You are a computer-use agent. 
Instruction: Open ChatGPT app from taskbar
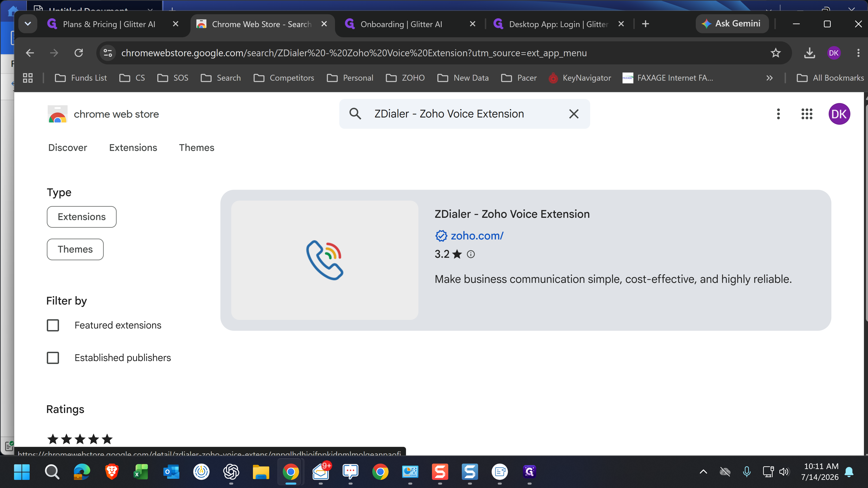click(231, 472)
